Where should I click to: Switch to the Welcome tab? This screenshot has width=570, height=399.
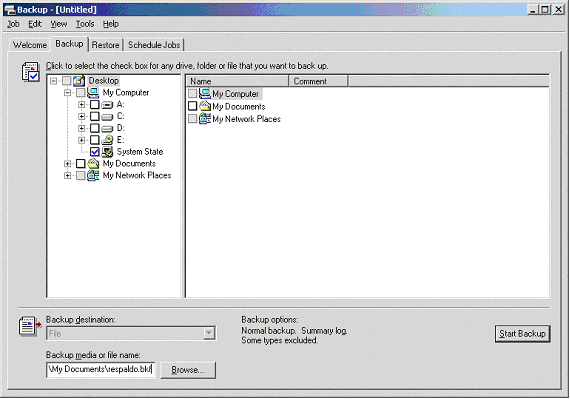click(x=30, y=45)
